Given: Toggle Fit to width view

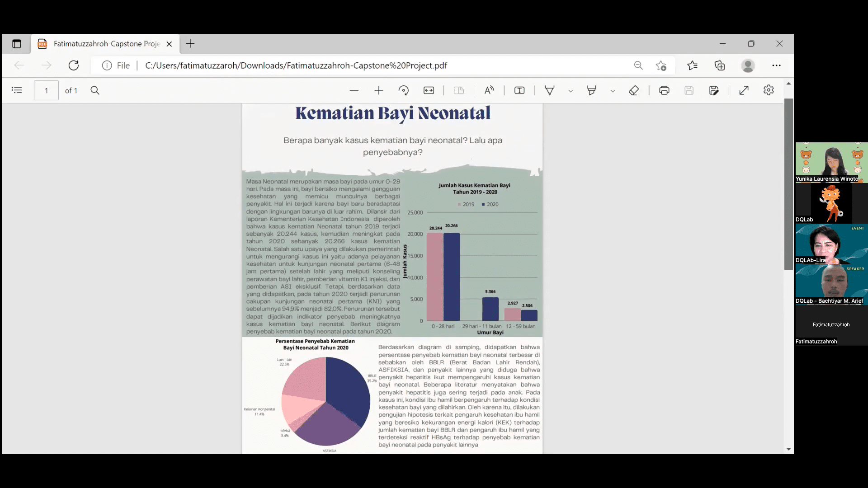Looking at the screenshot, I should pyautogui.click(x=429, y=90).
